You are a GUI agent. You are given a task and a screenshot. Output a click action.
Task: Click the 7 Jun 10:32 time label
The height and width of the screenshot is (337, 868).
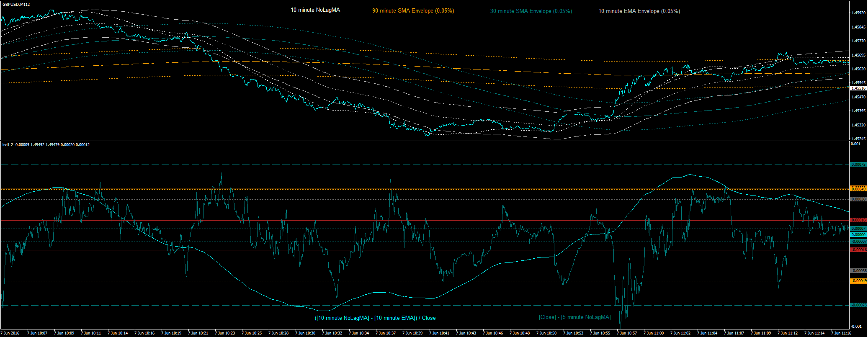point(332,334)
